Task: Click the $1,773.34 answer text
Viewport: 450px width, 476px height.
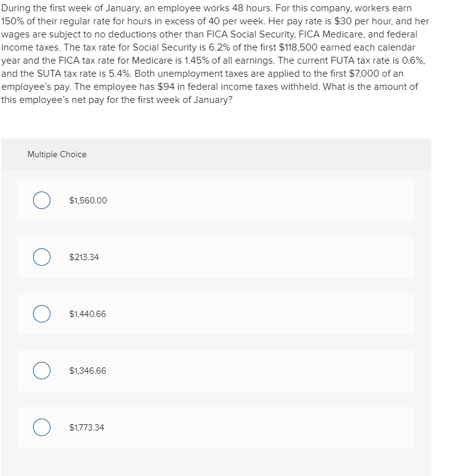Action: point(87,427)
